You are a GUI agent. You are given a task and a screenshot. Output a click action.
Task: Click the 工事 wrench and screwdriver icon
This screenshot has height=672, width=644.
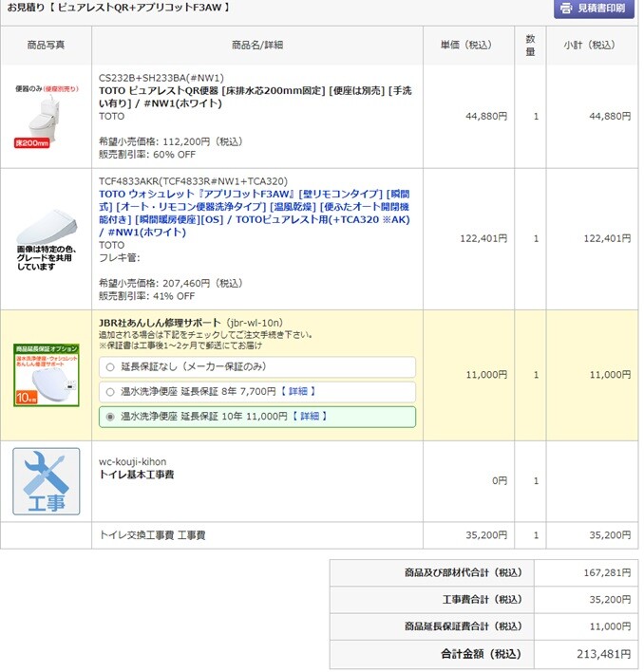[47, 481]
